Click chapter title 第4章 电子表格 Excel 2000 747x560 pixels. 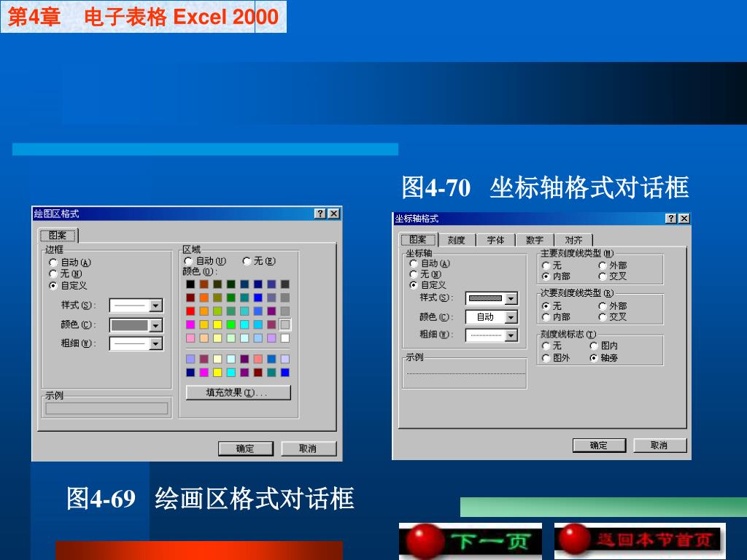click(144, 17)
